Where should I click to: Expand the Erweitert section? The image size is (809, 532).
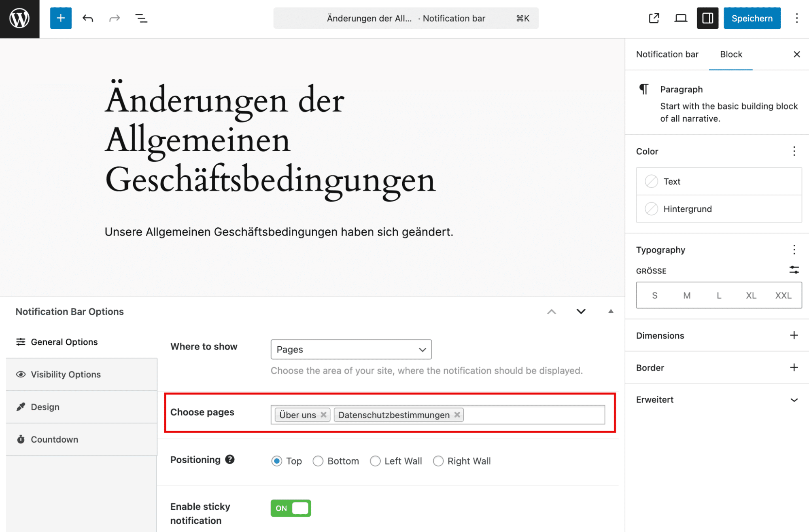click(794, 400)
